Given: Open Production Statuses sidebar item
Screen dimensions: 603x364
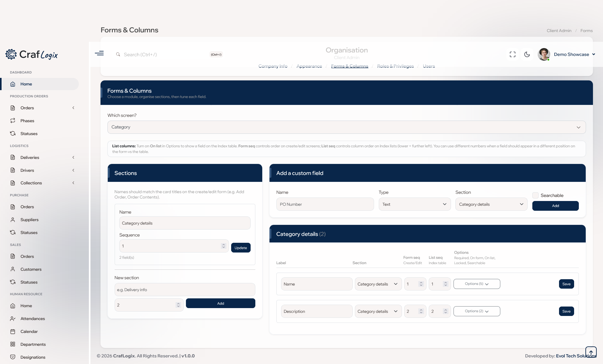Looking at the screenshot, I should click(40, 133).
